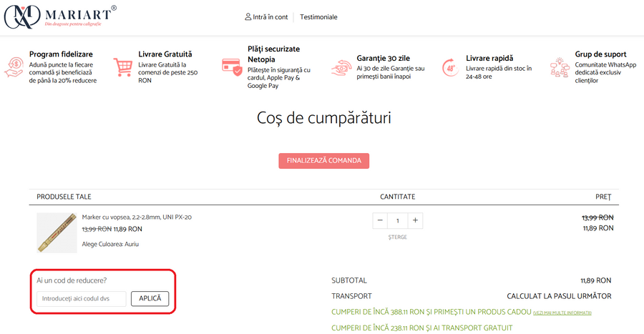Click the free delivery shopping cart icon
The height and width of the screenshot is (334, 644).
click(x=124, y=67)
